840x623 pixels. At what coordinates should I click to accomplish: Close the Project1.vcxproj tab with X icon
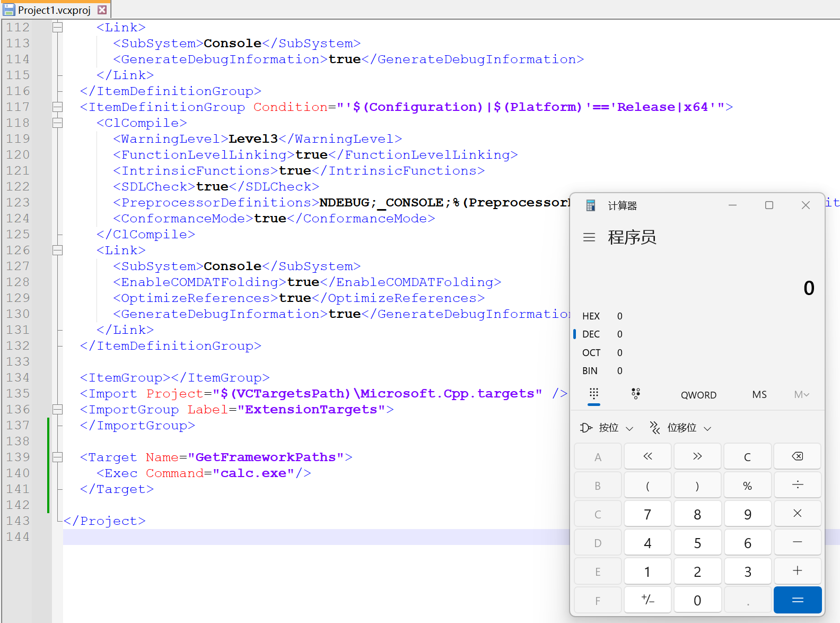pos(102,10)
